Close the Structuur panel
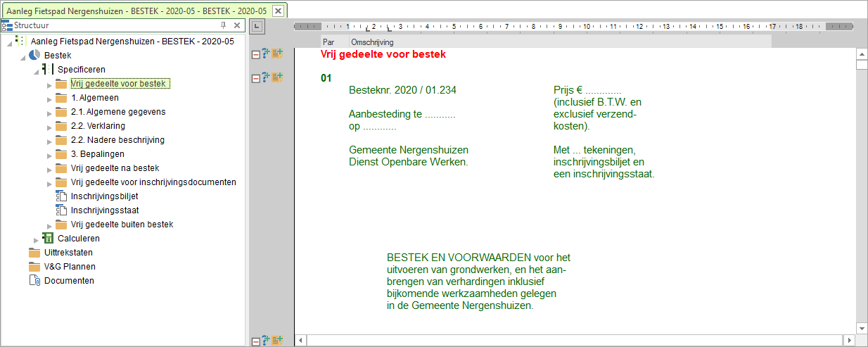The image size is (868, 347). pyautogui.click(x=237, y=25)
